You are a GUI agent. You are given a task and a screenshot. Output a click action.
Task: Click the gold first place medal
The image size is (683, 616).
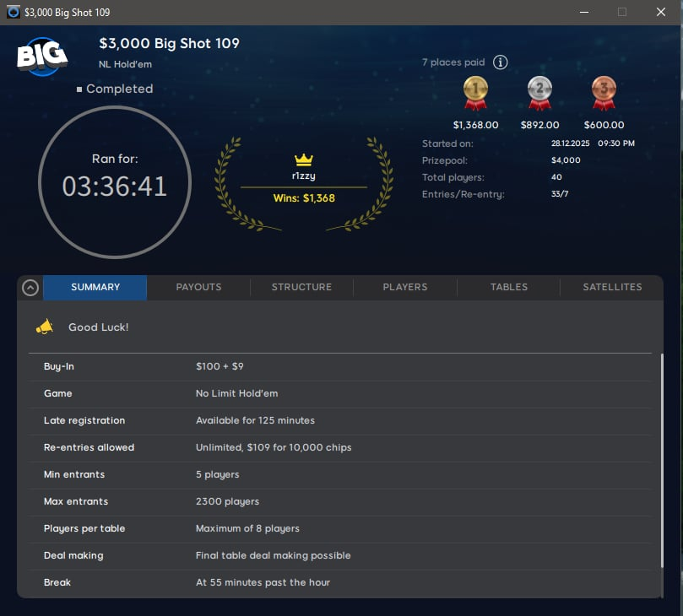(x=475, y=92)
